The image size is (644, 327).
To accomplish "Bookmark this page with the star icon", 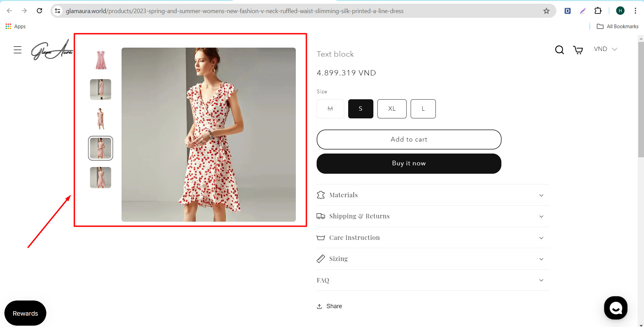I will click(546, 11).
